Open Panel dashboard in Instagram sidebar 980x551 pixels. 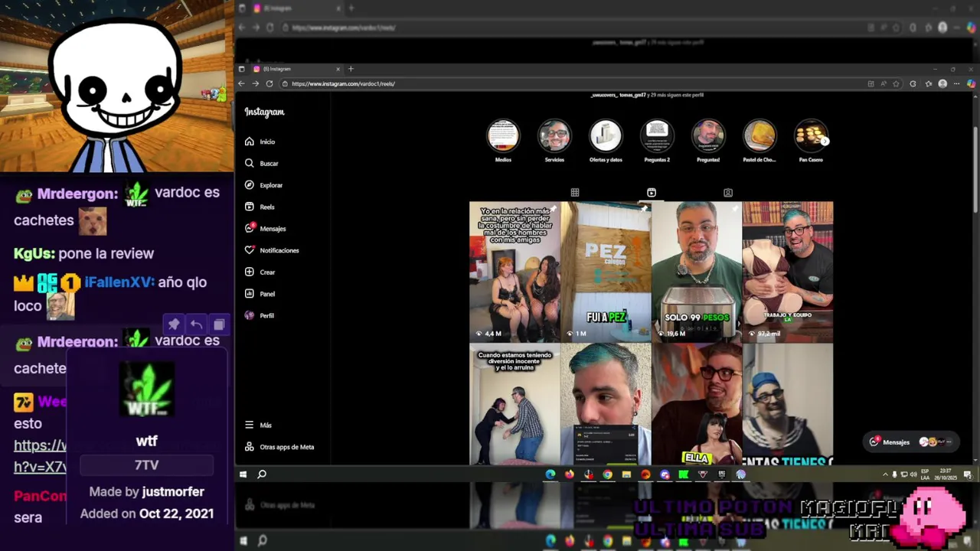click(x=260, y=294)
